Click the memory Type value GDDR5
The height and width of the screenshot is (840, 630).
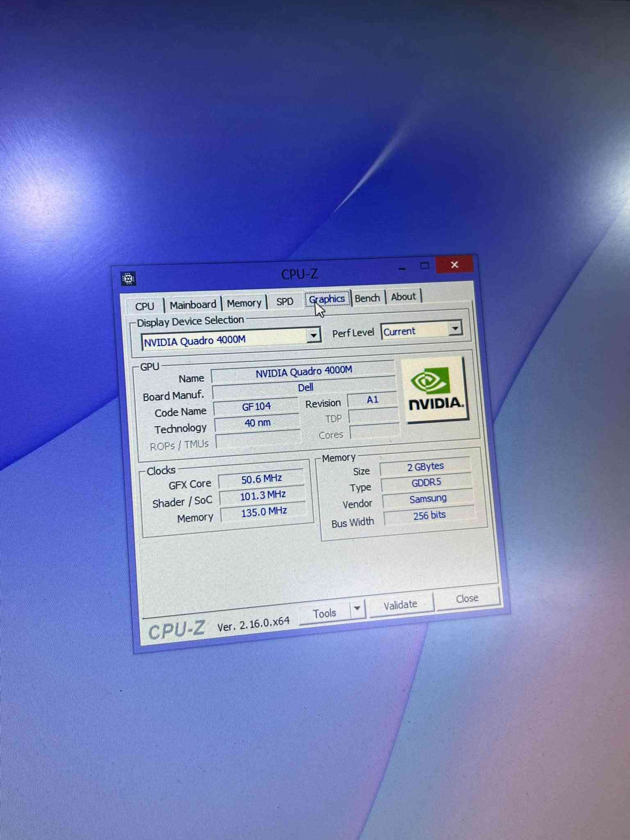tap(427, 482)
